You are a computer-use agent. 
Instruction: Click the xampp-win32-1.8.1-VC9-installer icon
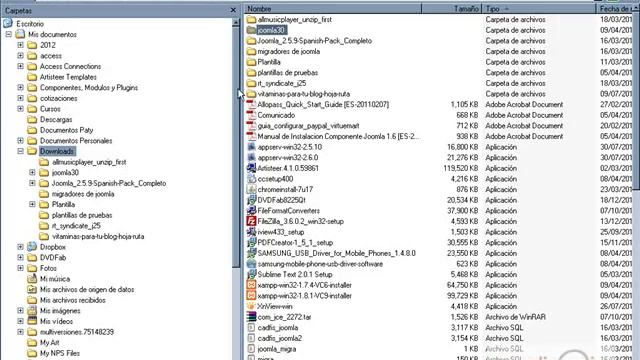[x=251, y=296]
